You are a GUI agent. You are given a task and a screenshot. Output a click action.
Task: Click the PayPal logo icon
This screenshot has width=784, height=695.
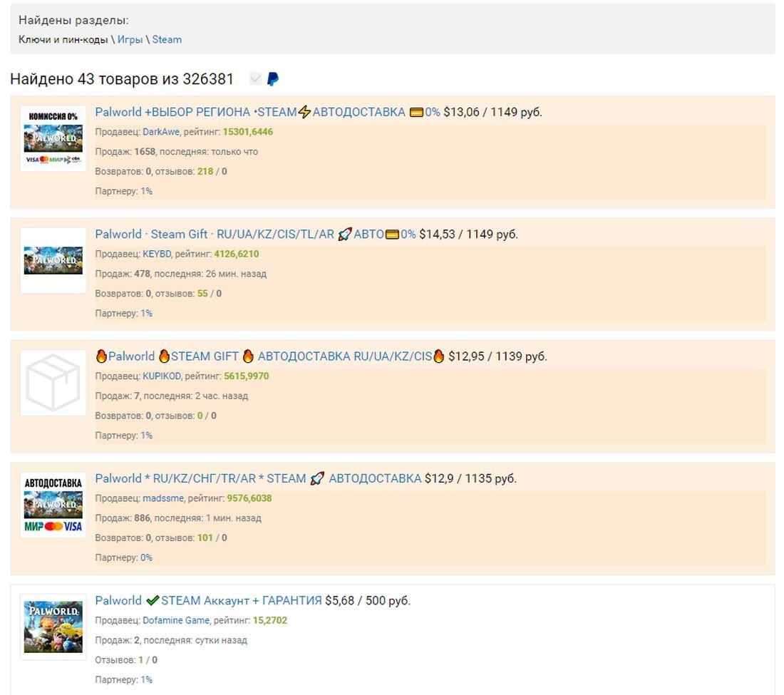pyautogui.click(x=273, y=79)
